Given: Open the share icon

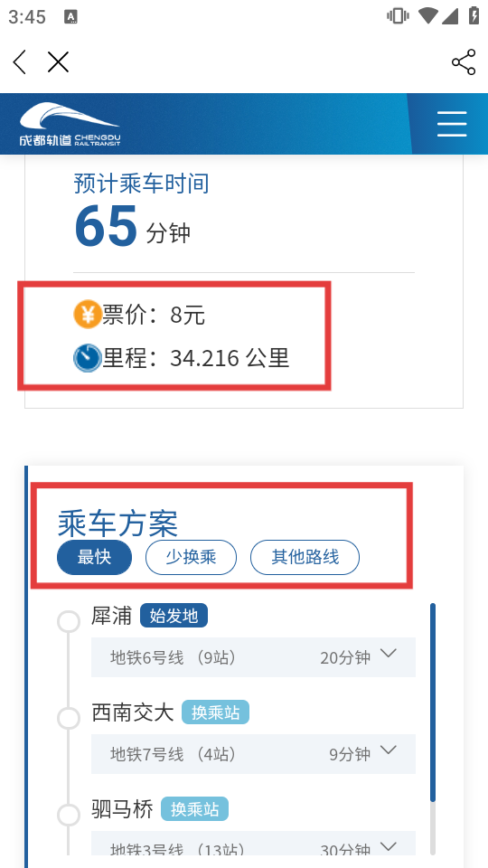Looking at the screenshot, I should coord(464,62).
